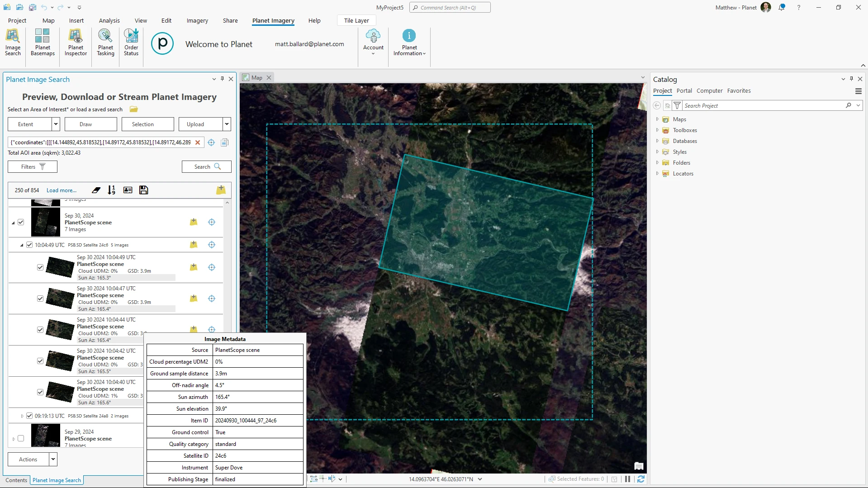Uncheck Sep 30 2024 10:04:44 UTC scene

click(x=40, y=330)
